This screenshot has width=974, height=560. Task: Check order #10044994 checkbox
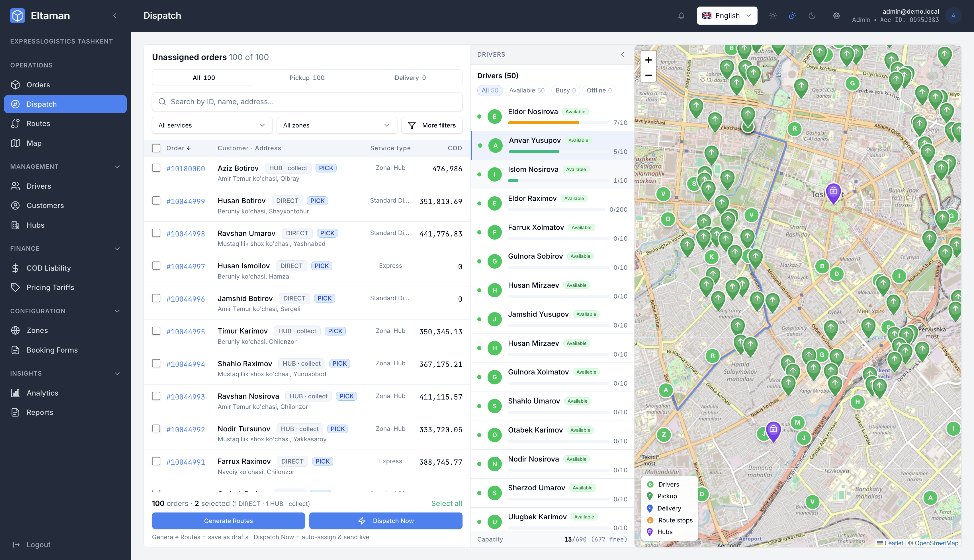click(156, 363)
